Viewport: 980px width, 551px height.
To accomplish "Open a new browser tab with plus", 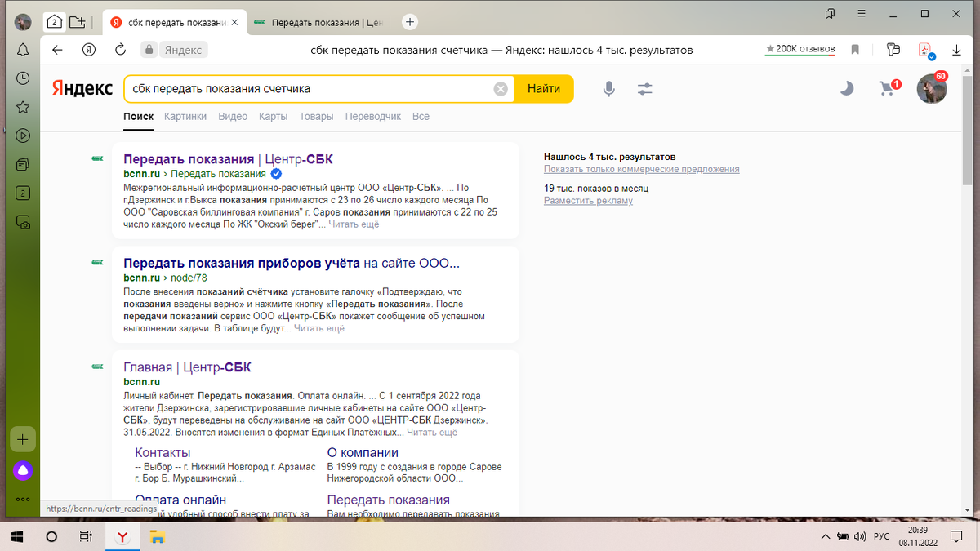I will click(x=410, y=22).
